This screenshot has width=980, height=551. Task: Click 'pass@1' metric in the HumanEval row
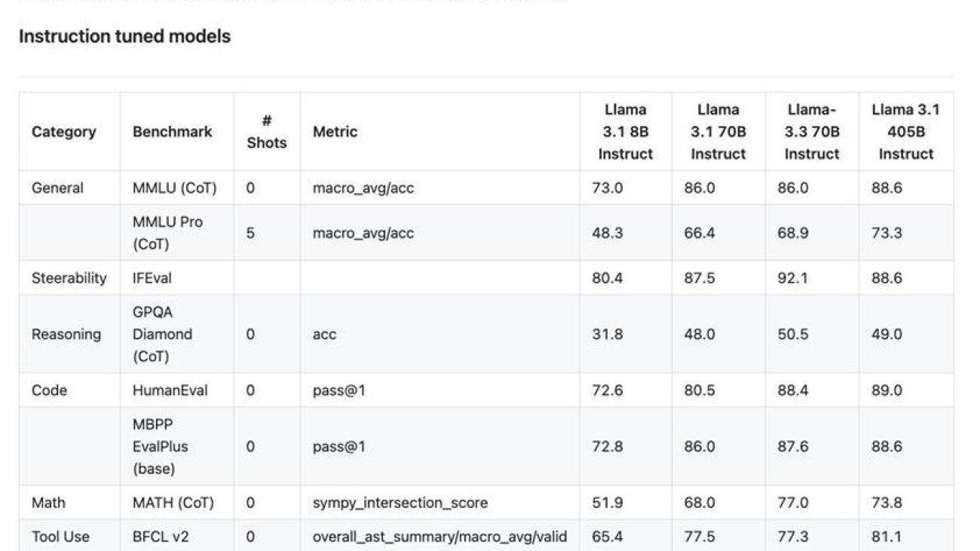tap(339, 390)
